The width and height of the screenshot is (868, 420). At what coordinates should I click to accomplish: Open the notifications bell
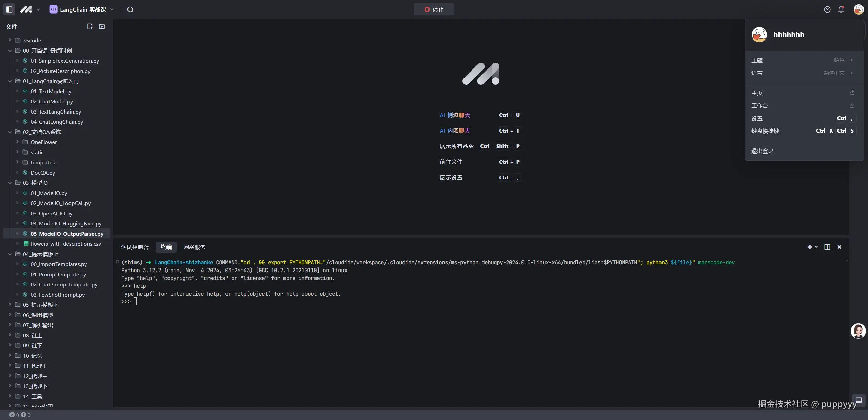(841, 9)
